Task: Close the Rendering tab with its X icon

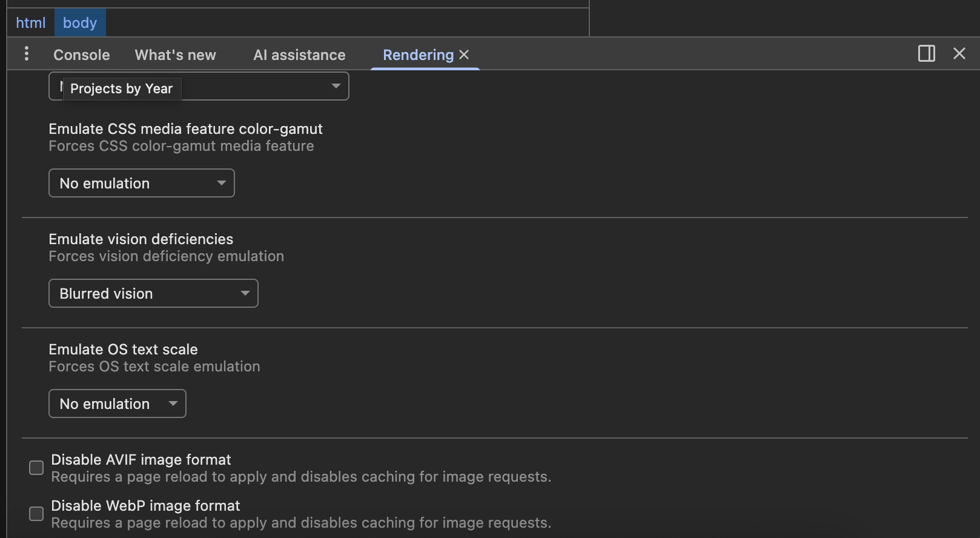Action: tap(465, 55)
